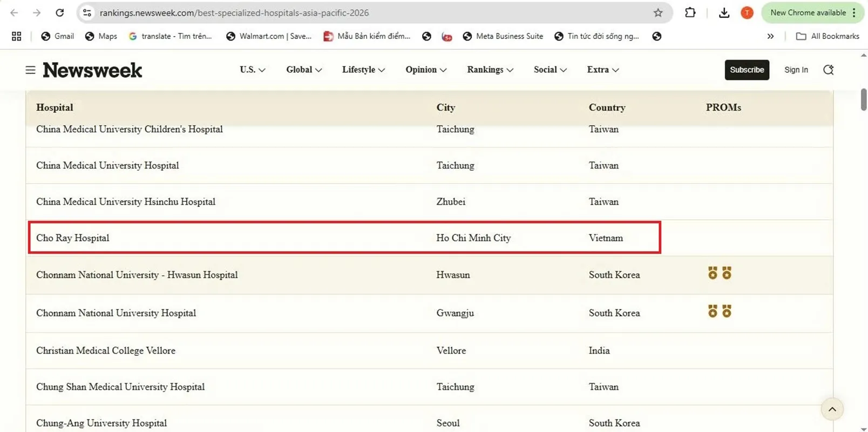The width and height of the screenshot is (868, 432).
Task: Open the Newsweek search icon
Action: tap(828, 70)
